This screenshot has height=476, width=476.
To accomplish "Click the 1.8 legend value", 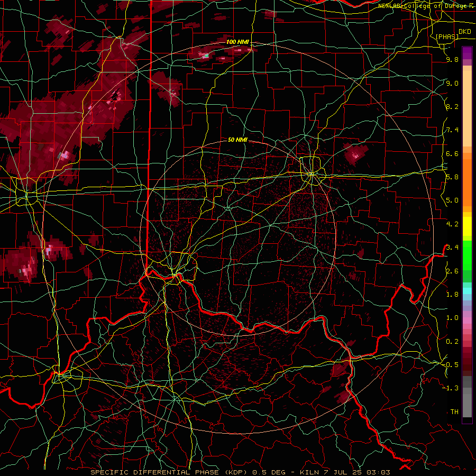I will coord(452,294).
